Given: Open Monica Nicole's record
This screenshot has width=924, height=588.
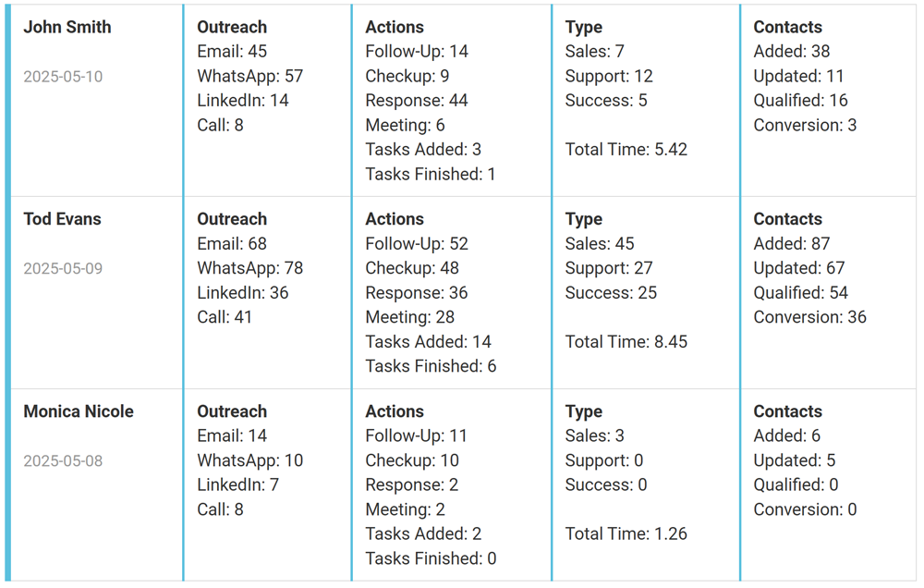Looking at the screenshot, I should [x=79, y=412].
